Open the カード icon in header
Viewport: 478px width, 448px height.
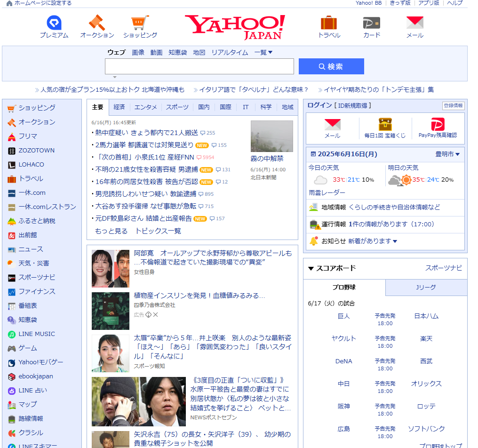[371, 23]
